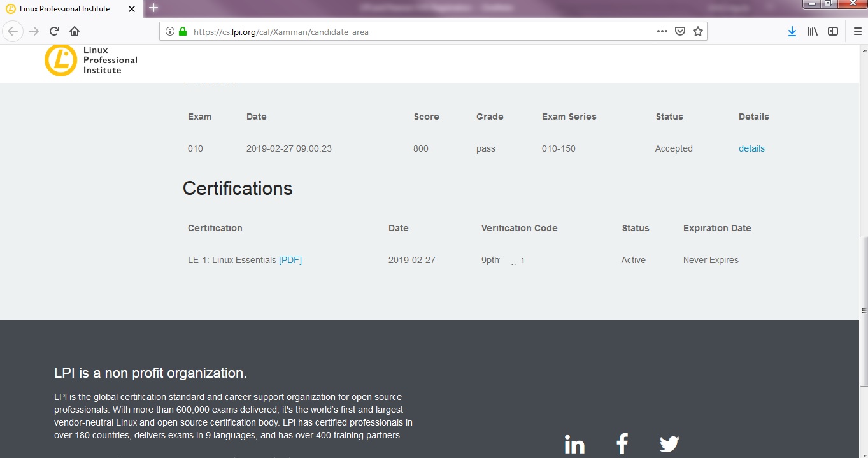Reload the current page
This screenshot has width=868, height=458.
[54, 30]
